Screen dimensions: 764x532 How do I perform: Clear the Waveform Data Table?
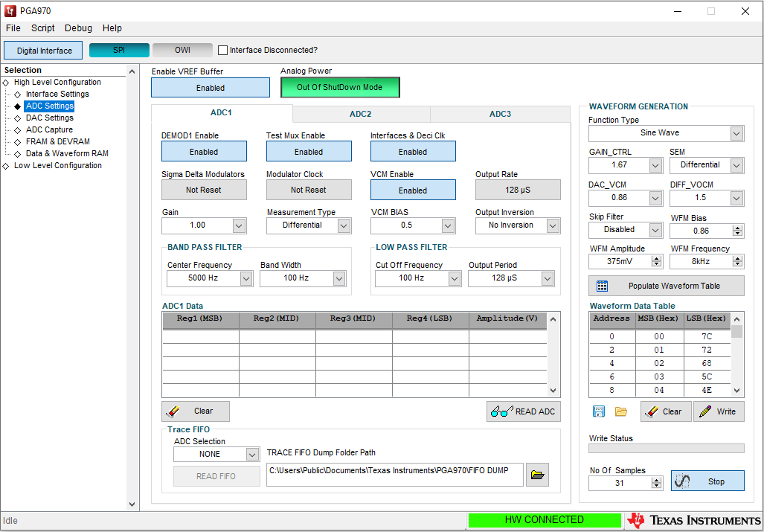tap(666, 411)
